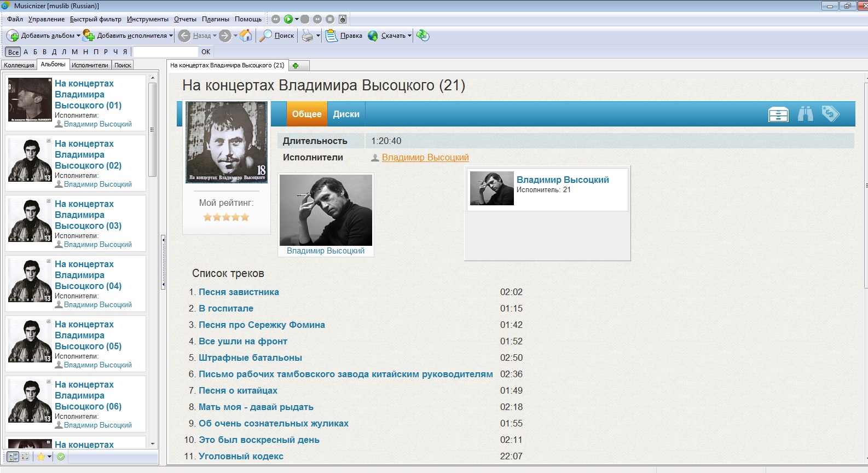Image resolution: width=868 pixels, height=473 pixels.
Task: Expand the Add album dropdown arrow
Action: coord(78,36)
